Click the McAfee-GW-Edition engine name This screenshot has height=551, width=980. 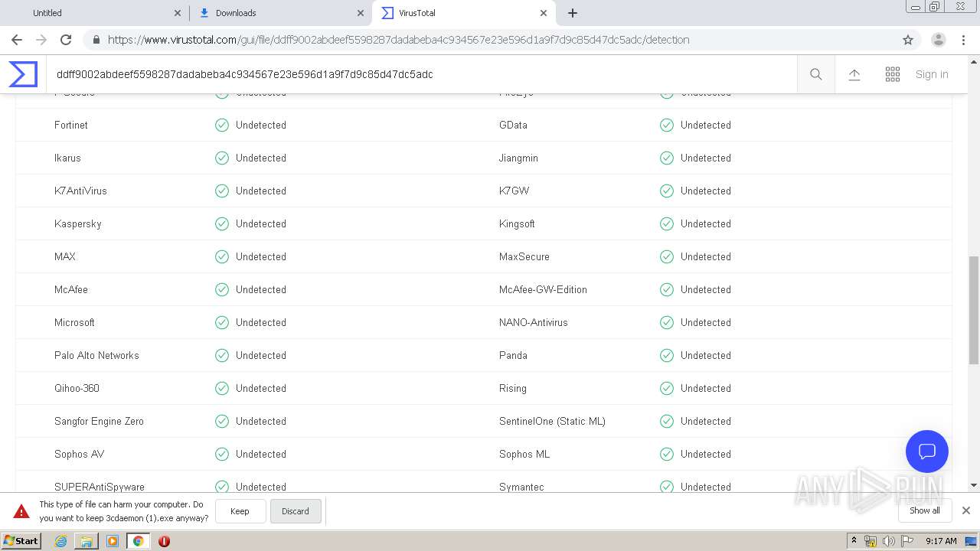pyautogui.click(x=543, y=289)
